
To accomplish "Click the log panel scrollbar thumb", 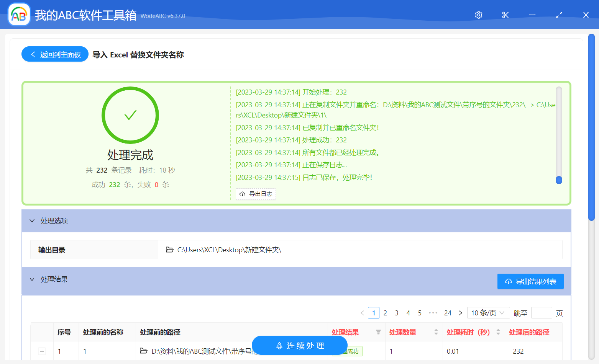I will [x=559, y=180].
